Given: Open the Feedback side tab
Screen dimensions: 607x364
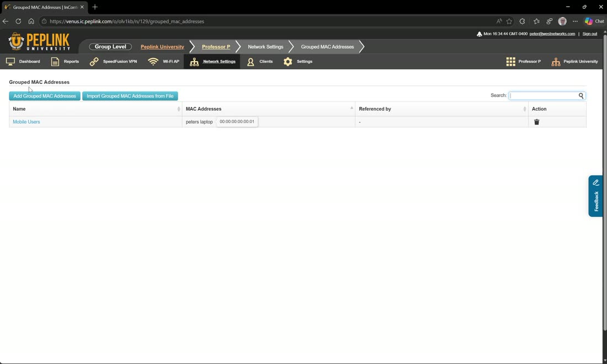Looking at the screenshot, I should click(595, 196).
